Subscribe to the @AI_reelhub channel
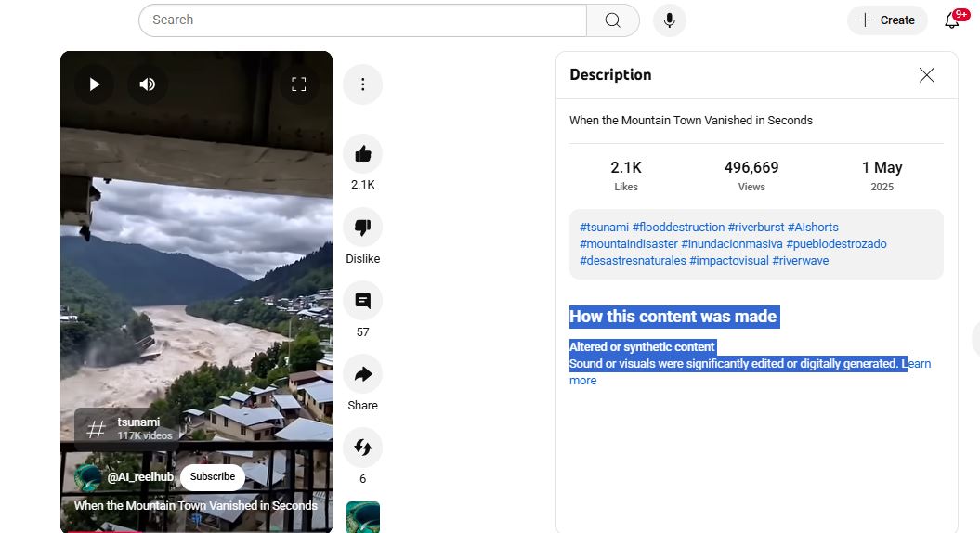Image resolution: width=980 pixels, height=533 pixels. (x=213, y=477)
